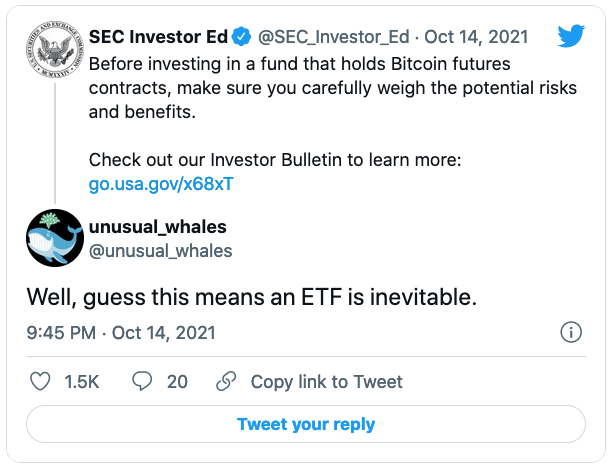Open replies via speech bubble icon

142,381
